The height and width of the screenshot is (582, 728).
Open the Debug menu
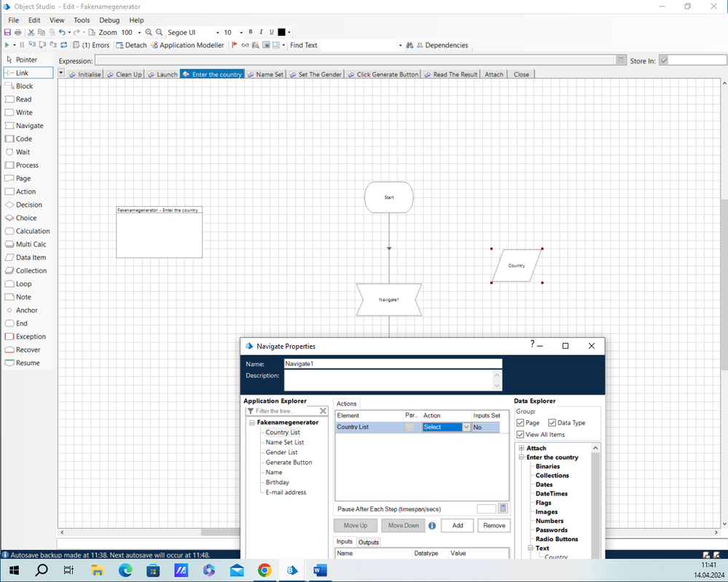click(x=109, y=20)
